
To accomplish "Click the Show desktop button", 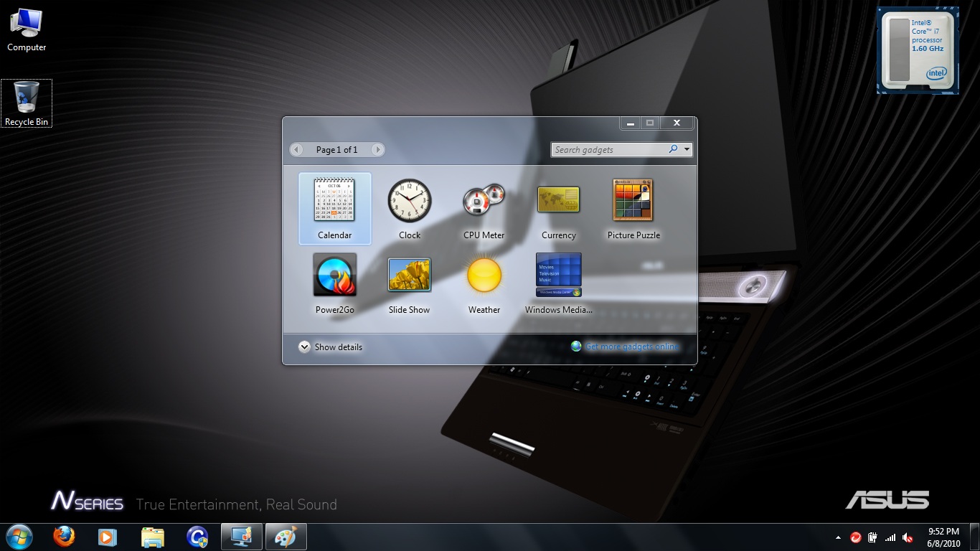I will coord(974,537).
